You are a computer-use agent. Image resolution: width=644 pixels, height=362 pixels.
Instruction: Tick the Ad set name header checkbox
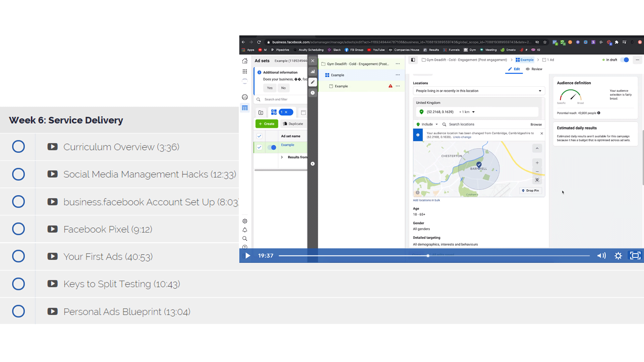[x=259, y=136]
